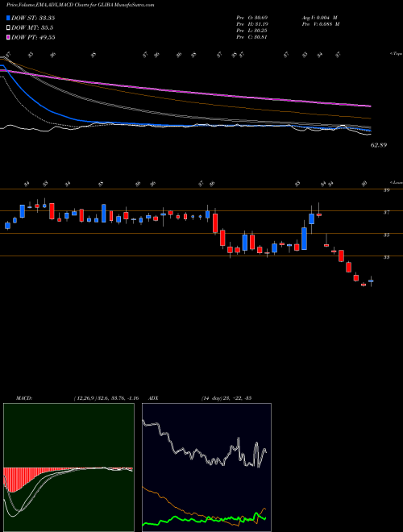
Task: Click the 37 price axis label
Action: tap(386, 212)
